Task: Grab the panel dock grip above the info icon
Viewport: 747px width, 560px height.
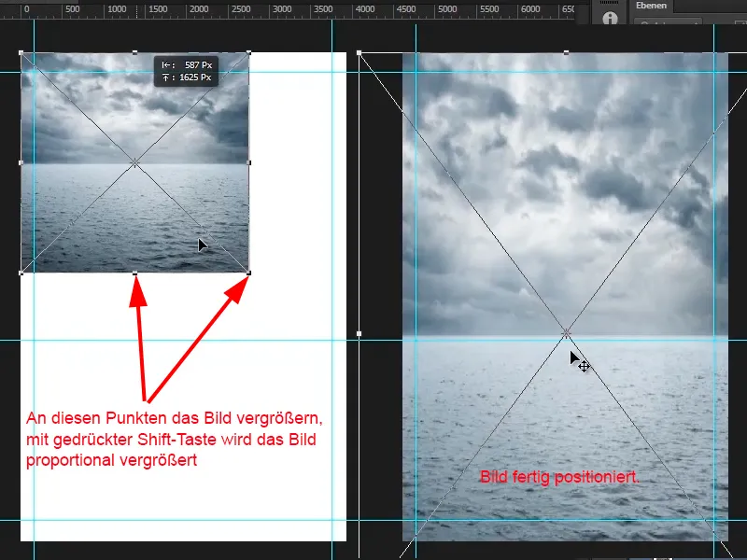Action: tap(609, 3)
